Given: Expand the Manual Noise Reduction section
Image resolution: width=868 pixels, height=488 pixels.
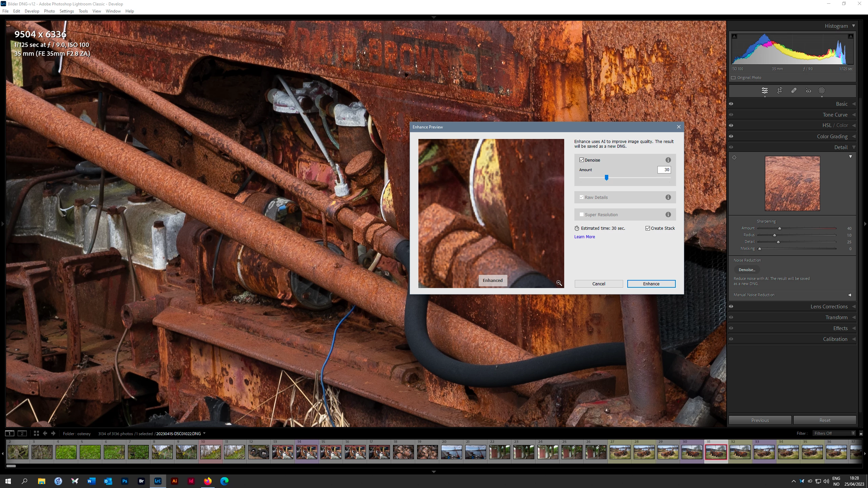Looking at the screenshot, I should 850,295.
